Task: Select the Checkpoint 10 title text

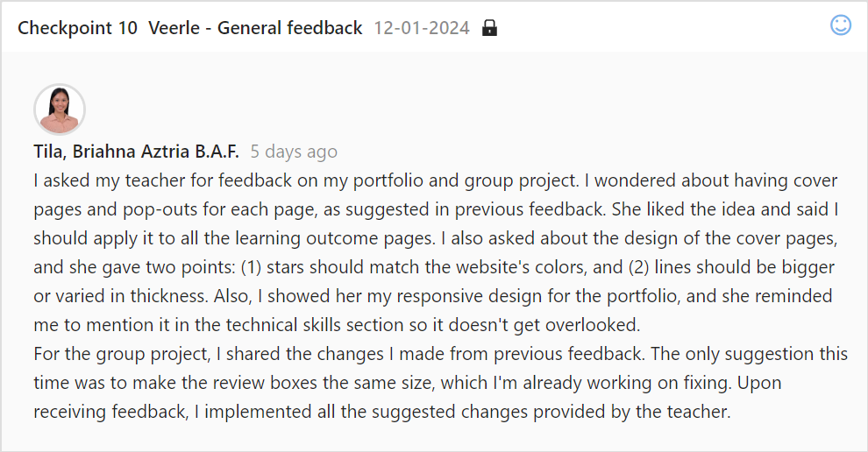Action: 77,28
